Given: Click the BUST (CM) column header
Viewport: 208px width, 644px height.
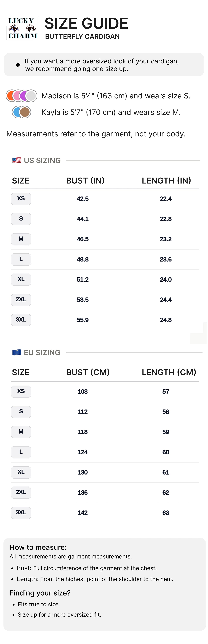Looking at the screenshot, I should [88, 372].
